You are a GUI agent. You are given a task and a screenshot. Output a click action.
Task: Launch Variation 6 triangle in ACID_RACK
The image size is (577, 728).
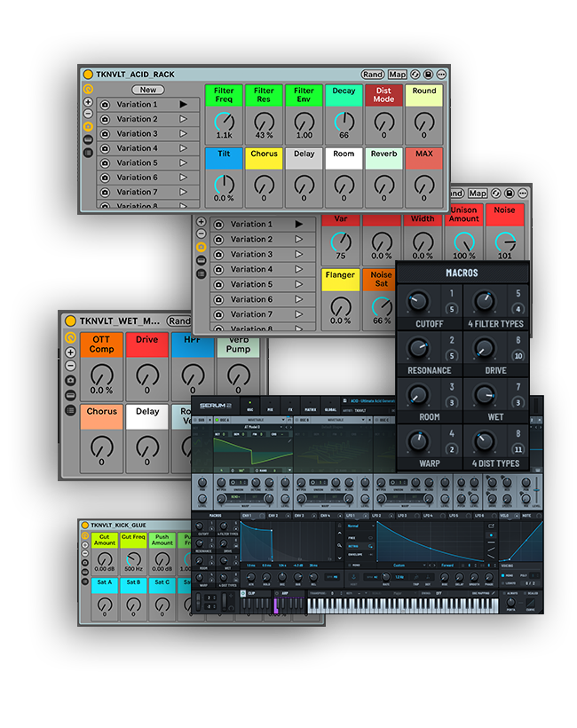click(184, 178)
